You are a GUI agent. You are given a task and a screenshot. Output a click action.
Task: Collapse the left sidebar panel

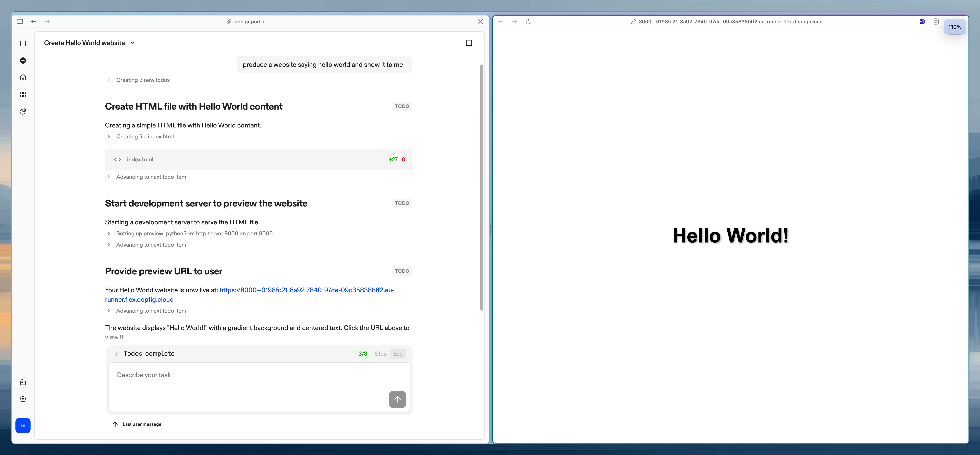click(23, 43)
